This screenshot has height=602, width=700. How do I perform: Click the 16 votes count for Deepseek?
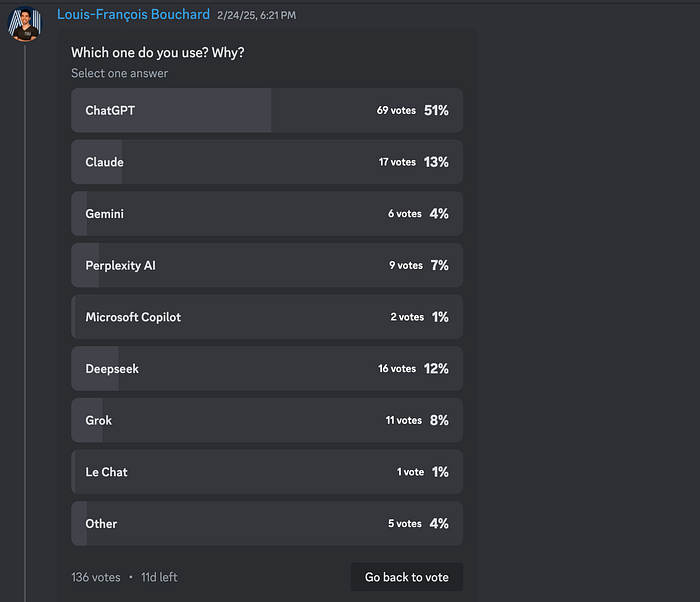(x=397, y=369)
